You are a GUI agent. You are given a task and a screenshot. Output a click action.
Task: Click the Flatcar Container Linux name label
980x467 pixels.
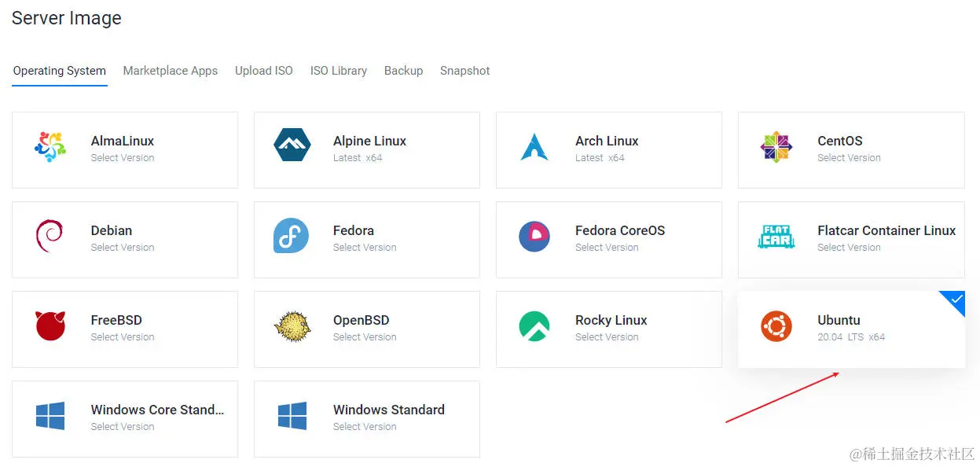886,231
